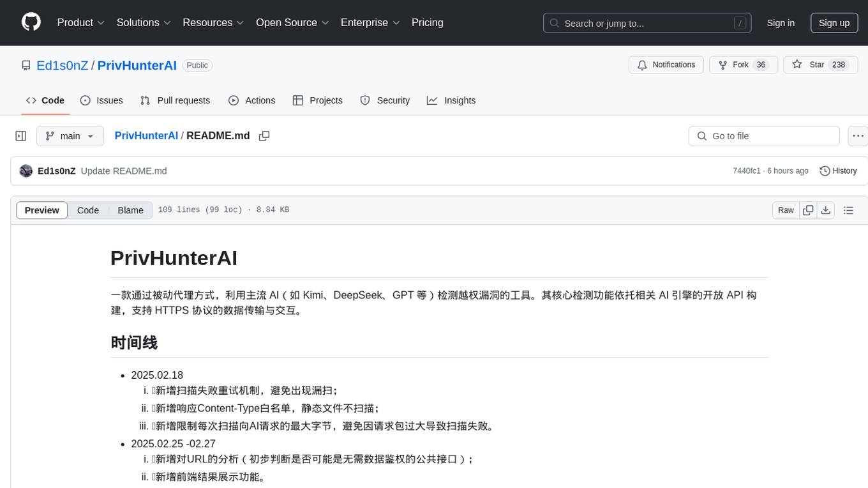
Task: Switch to the Pull requests tab
Action: coord(175,100)
